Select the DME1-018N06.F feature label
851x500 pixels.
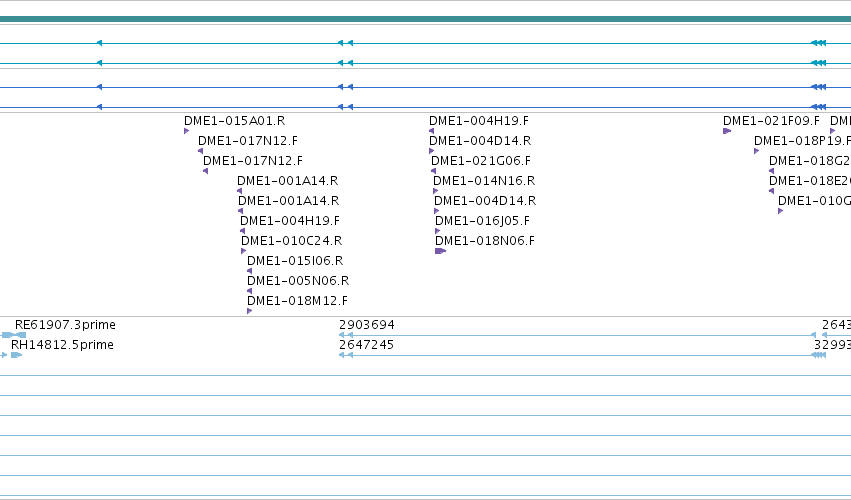pos(485,240)
